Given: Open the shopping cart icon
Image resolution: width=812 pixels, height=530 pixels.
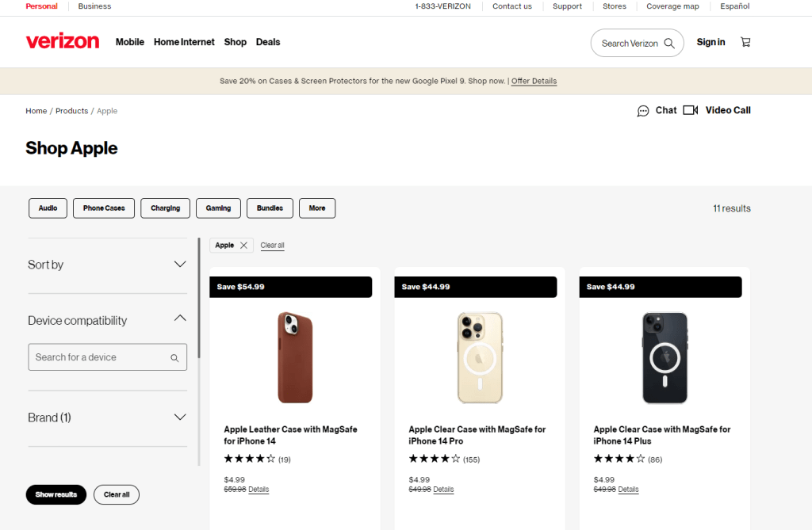Looking at the screenshot, I should pyautogui.click(x=745, y=42).
